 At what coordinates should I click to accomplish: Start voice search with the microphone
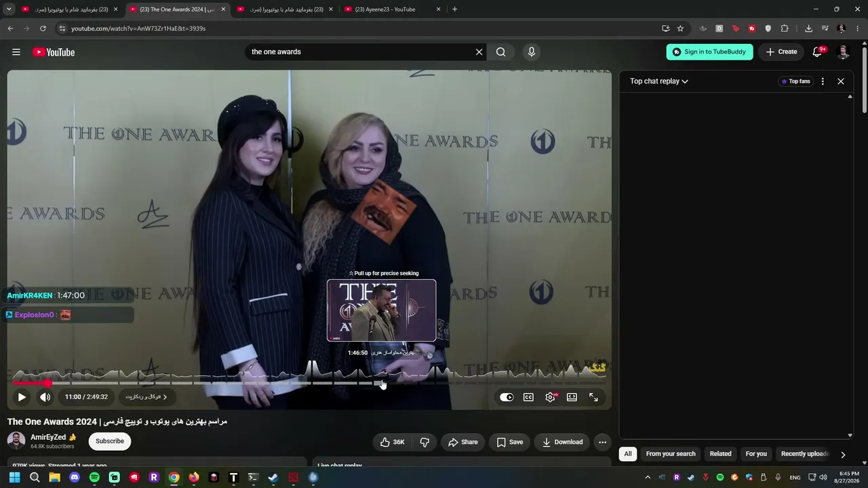(x=531, y=52)
